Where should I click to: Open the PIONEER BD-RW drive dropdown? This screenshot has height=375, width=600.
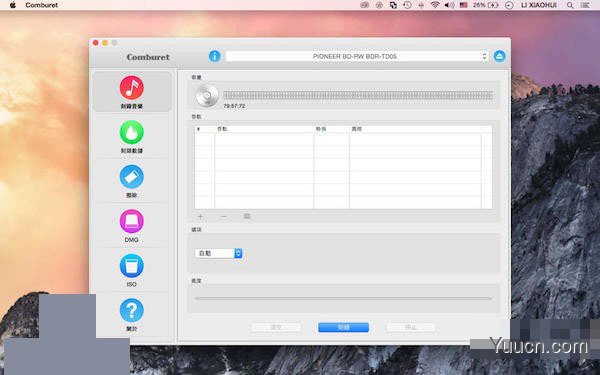click(357, 56)
